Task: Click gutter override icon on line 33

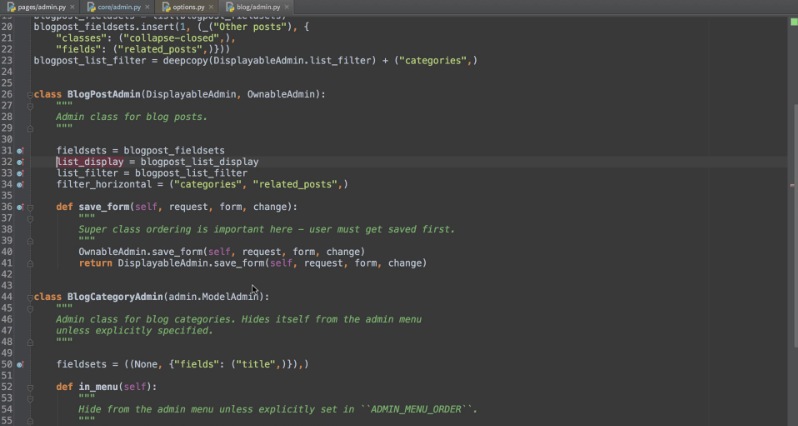Action: pos(19,173)
